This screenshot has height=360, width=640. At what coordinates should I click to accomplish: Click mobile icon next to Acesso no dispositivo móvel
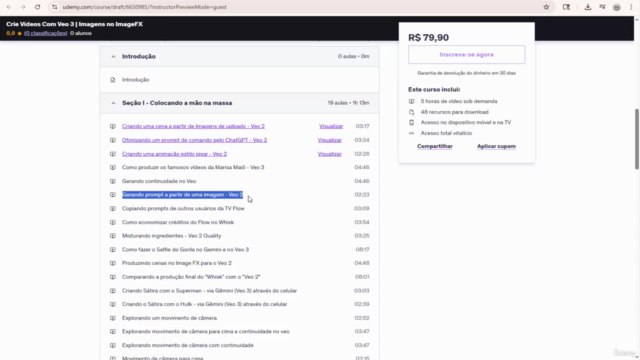pos(411,123)
